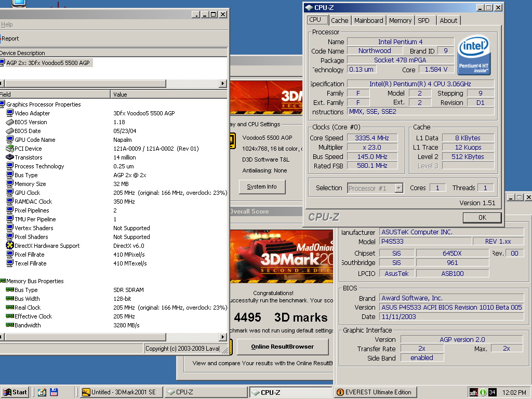This screenshot has width=532, height=399.
Task: Click the BIOS date value 05/23/04
Action: point(125,130)
